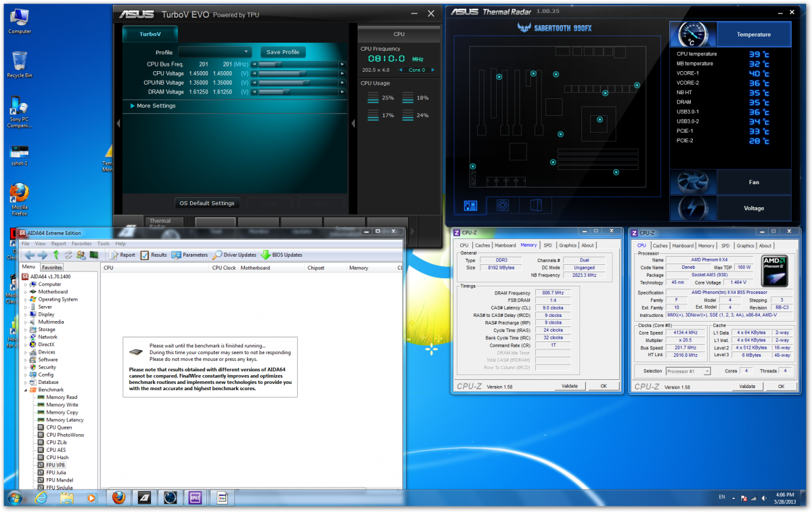Select the Fan icon in Thermal Radar

[693, 182]
